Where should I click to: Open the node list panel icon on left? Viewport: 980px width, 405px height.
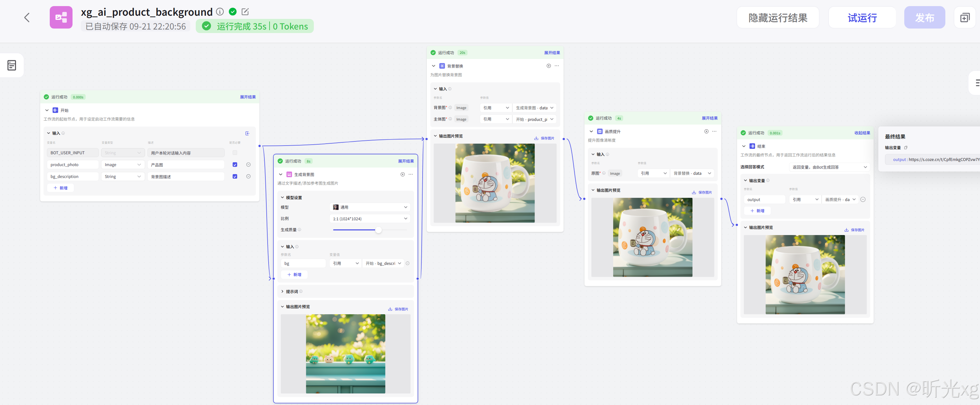12,65
